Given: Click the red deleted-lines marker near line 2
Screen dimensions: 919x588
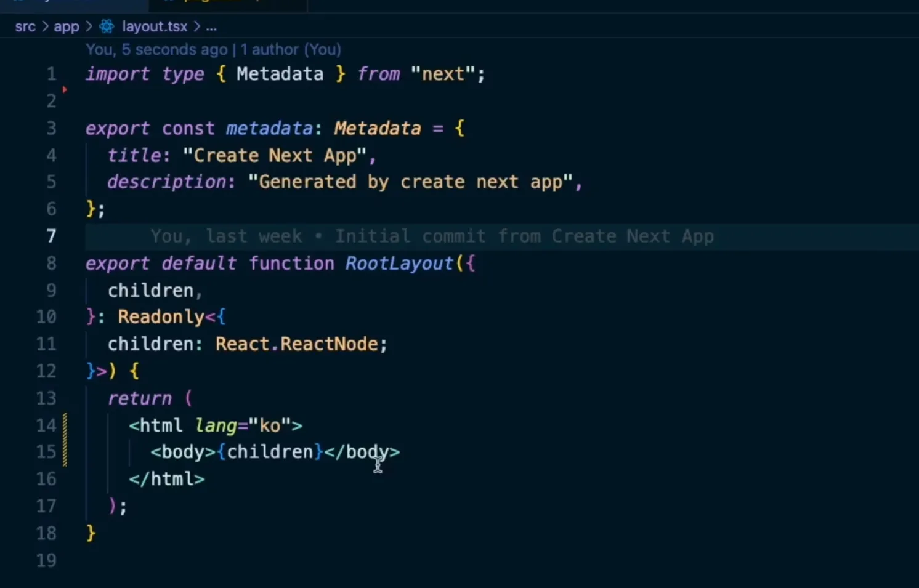Looking at the screenshot, I should coord(64,90).
